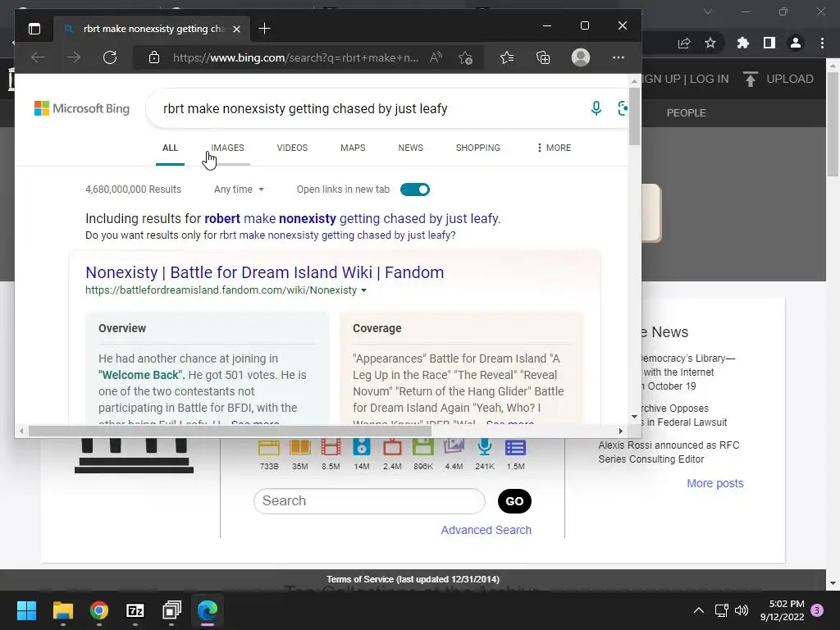Switch to the SHOPPING tab
Image resolution: width=840 pixels, height=630 pixels.
[478, 148]
